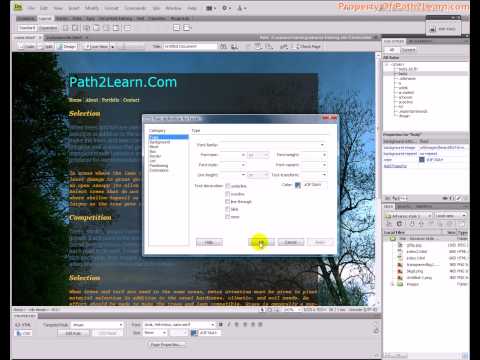This screenshot has width=480, height=360.
Task: Open the Site icon in the menu bar
Action: 241,8
